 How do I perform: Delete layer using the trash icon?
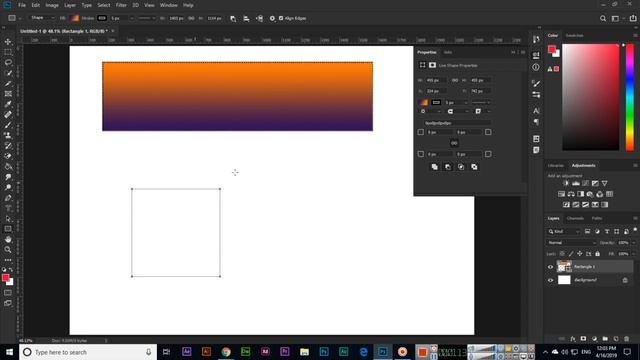627,339
